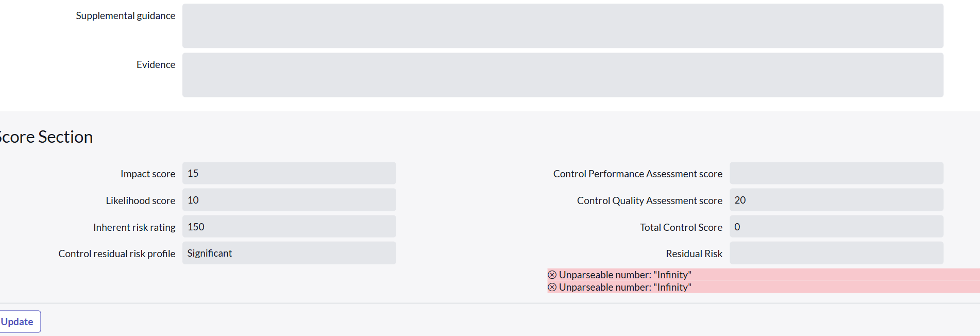980x336 pixels.
Task: Select the second Unparseable number error message
Action: click(x=625, y=287)
